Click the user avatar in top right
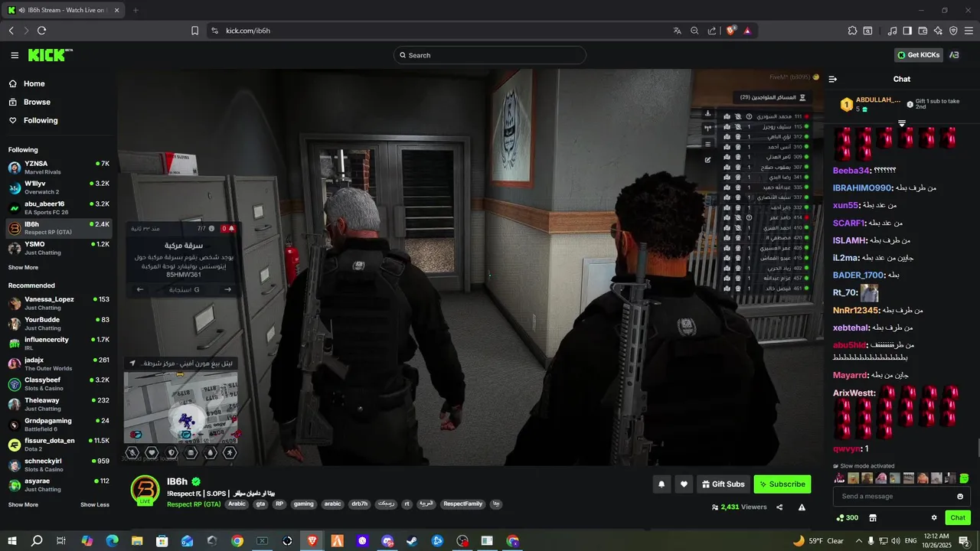 [954, 55]
